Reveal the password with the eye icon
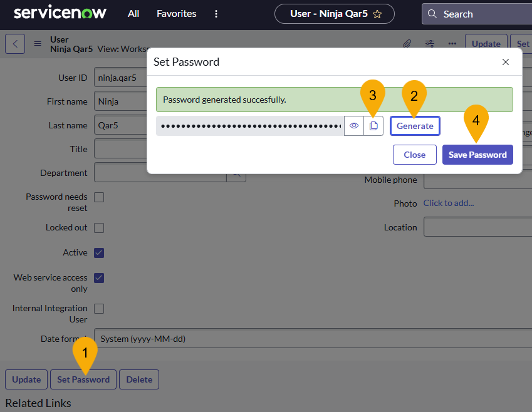Image resolution: width=532 pixels, height=412 pixels. point(354,125)
